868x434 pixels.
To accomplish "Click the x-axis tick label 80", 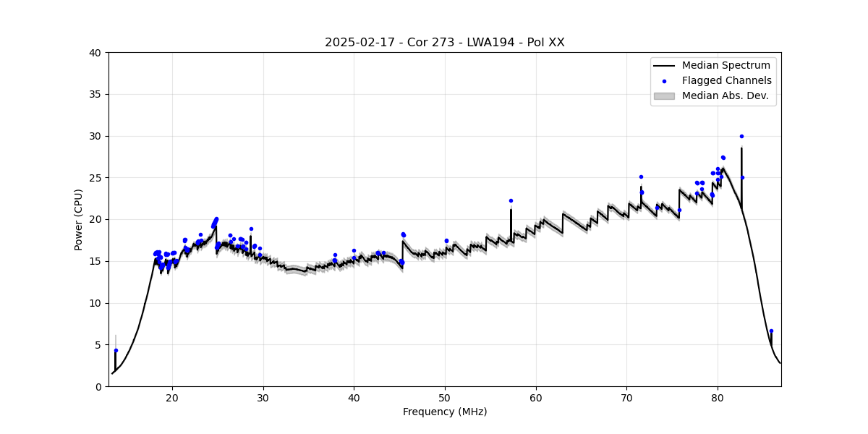I will tap(718, 398).
